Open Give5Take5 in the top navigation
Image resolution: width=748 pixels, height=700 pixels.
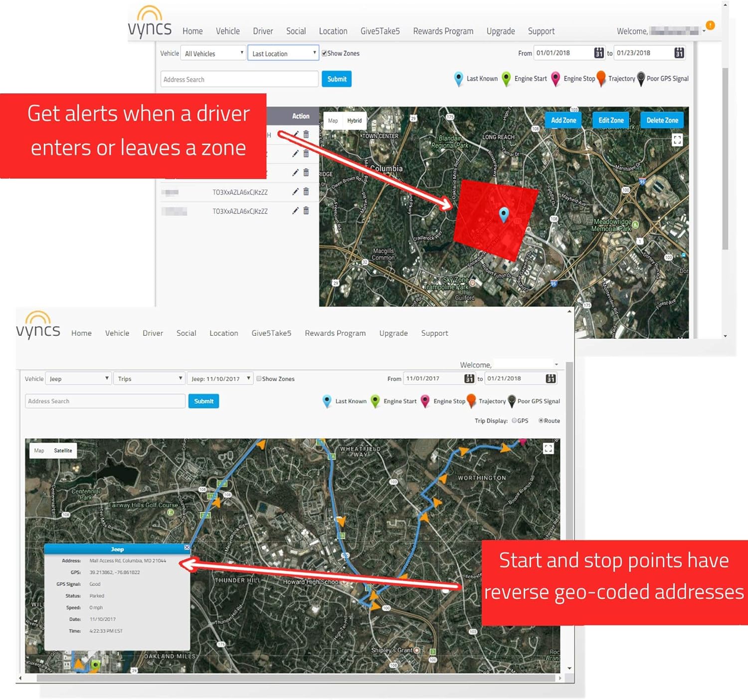(x=380, y=31)
